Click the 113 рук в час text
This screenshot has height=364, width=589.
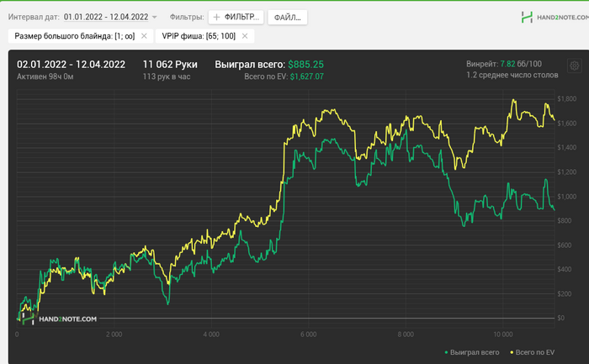(x=167, y=76)
